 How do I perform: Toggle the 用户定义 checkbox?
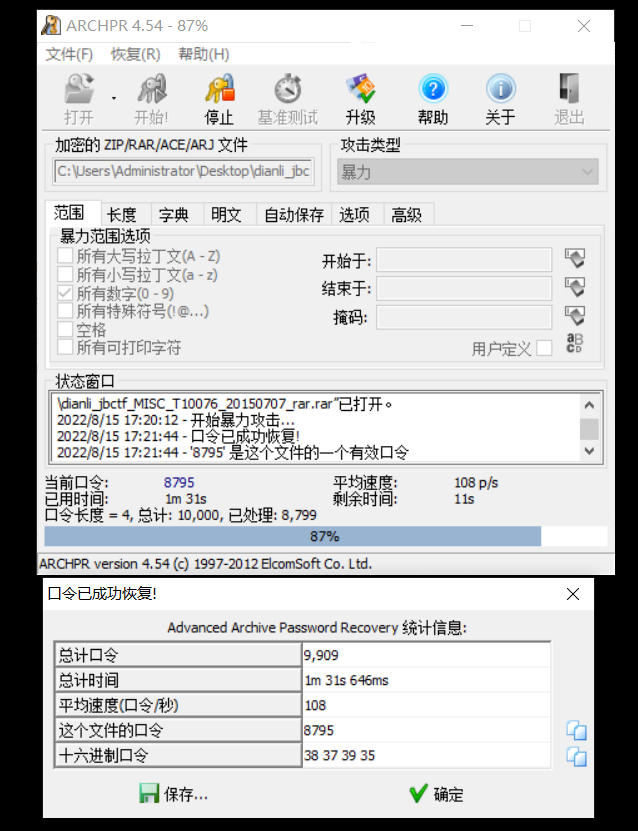coord(544,348)
